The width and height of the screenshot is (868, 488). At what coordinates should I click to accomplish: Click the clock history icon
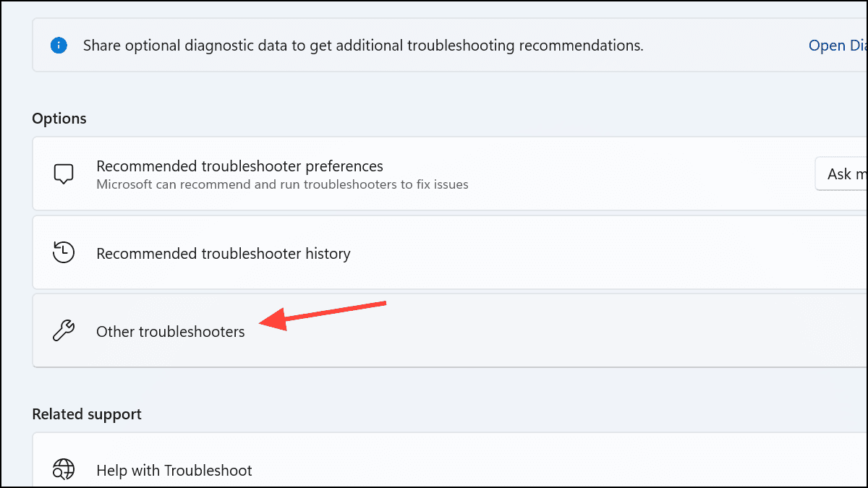64,253
